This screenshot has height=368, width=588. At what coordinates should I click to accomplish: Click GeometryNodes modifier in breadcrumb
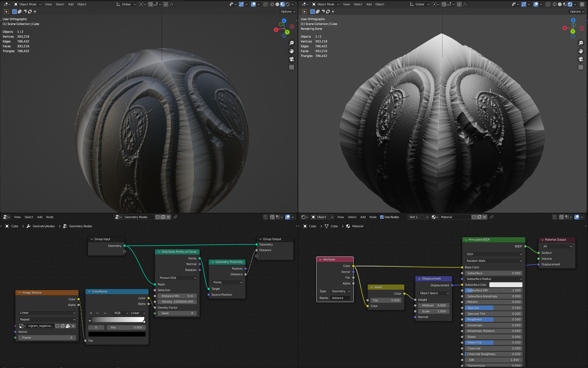point(44,226)
